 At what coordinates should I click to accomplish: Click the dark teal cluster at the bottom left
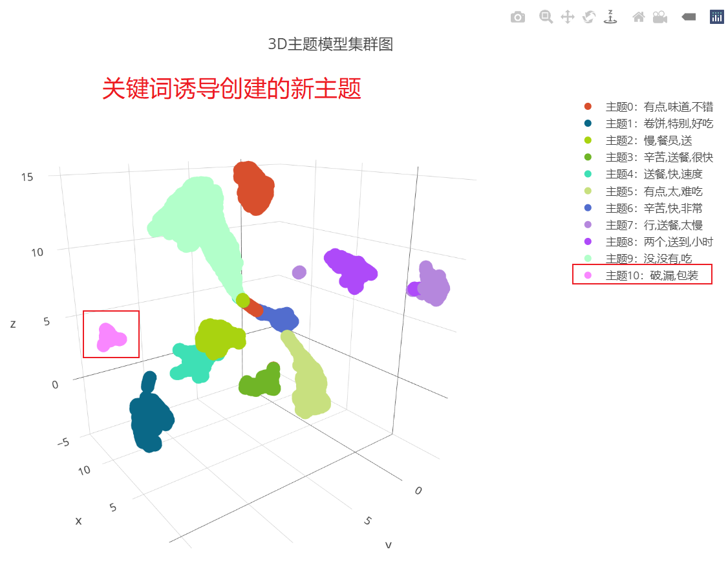click(x=151, y=418)
